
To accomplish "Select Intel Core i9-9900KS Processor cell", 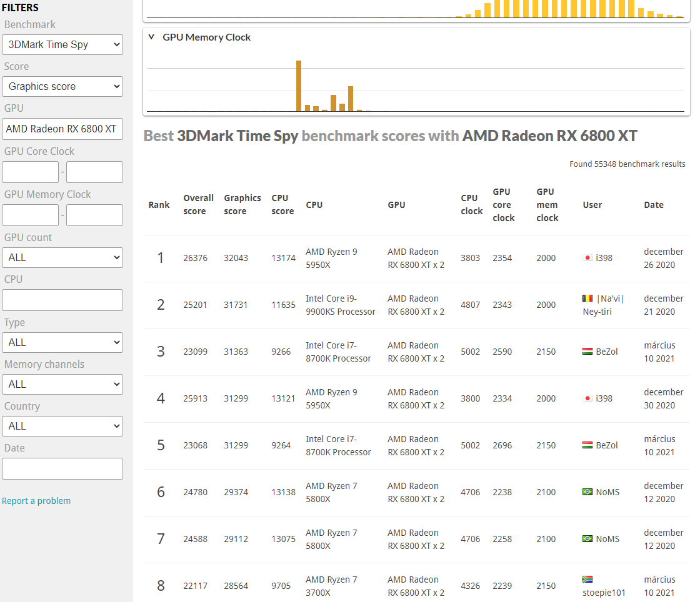I will 341,305.
